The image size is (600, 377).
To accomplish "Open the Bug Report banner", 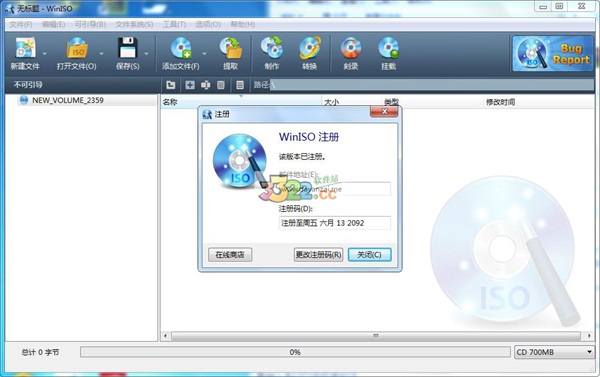I will [553, 54].
